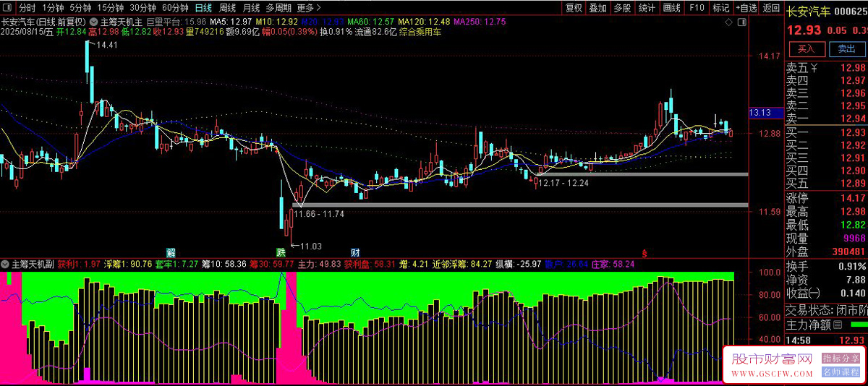
Task: Open F10 company info
Action: (x=697, y=8)
